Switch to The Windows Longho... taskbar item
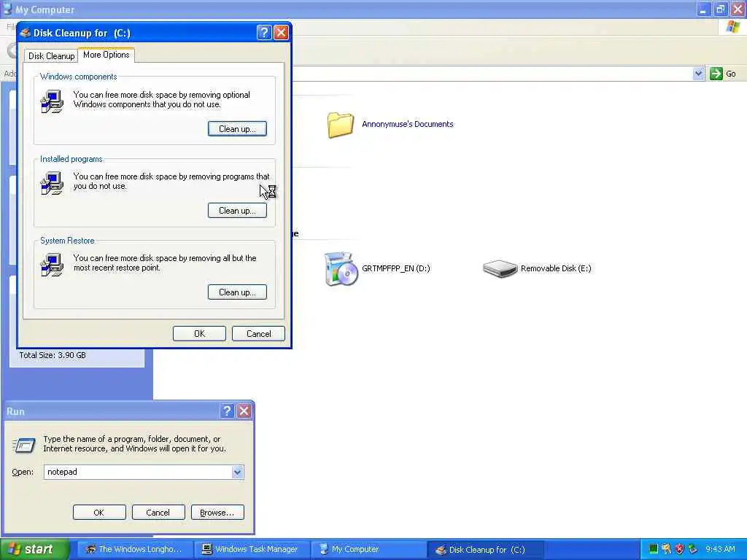The width and height of the screenshot is (747, 560). tap(135, 550)
